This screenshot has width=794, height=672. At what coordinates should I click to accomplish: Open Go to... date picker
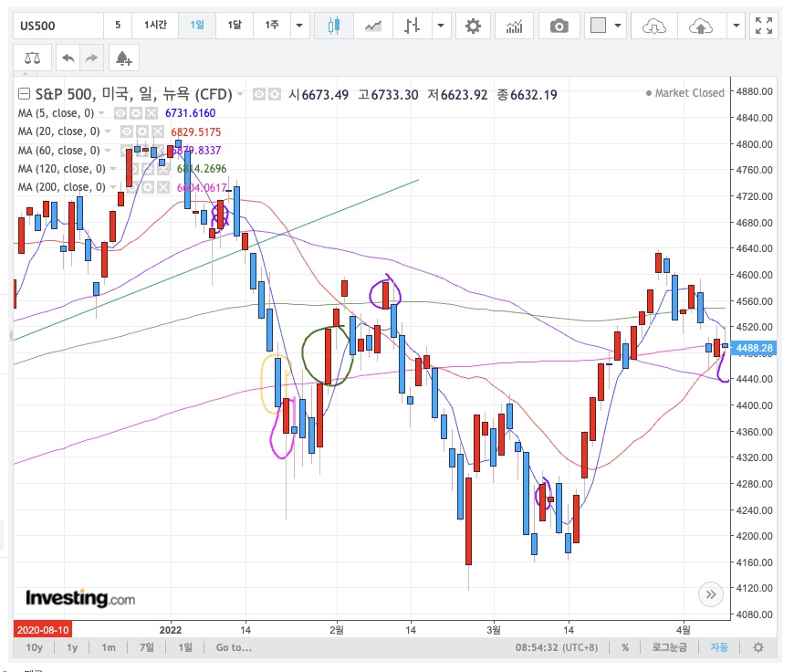click(x=234, y=647)
